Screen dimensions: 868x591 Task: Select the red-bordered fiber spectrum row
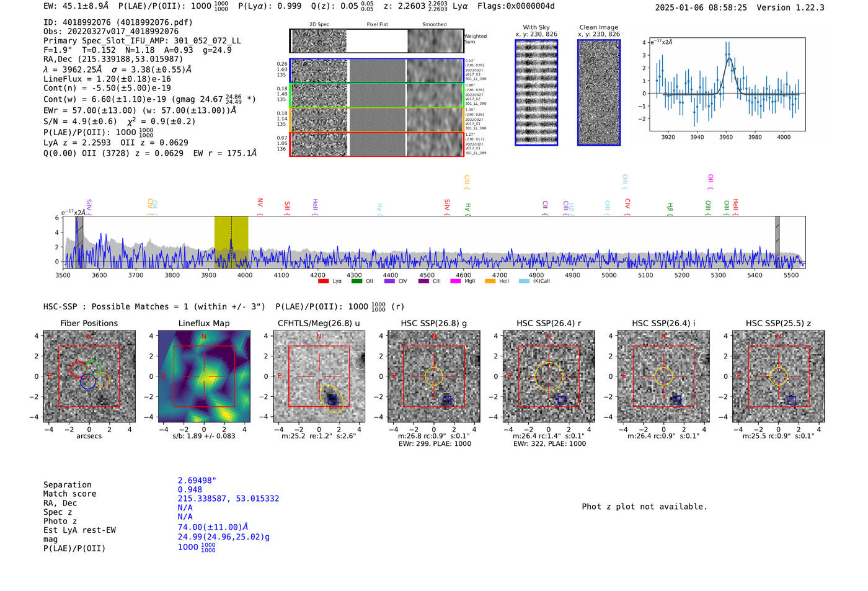pos(376,144)
